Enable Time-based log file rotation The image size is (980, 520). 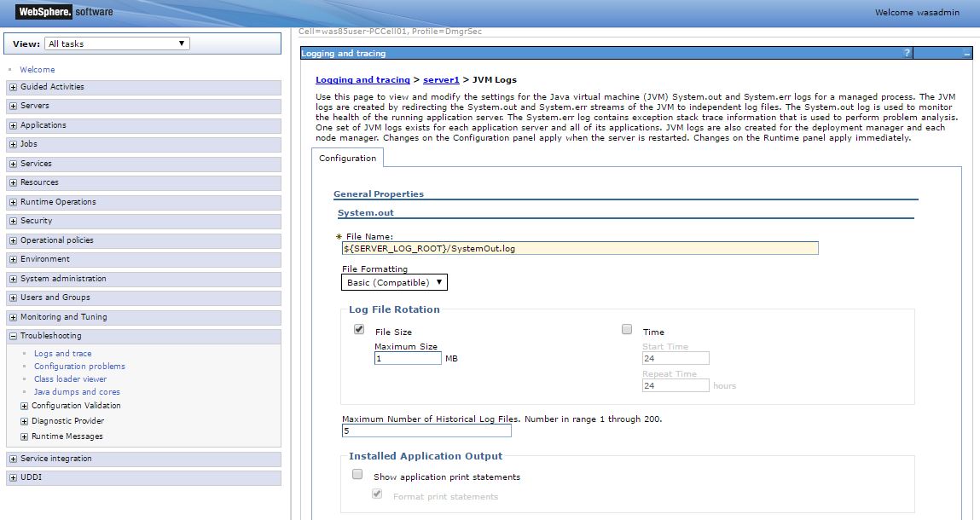627,329
